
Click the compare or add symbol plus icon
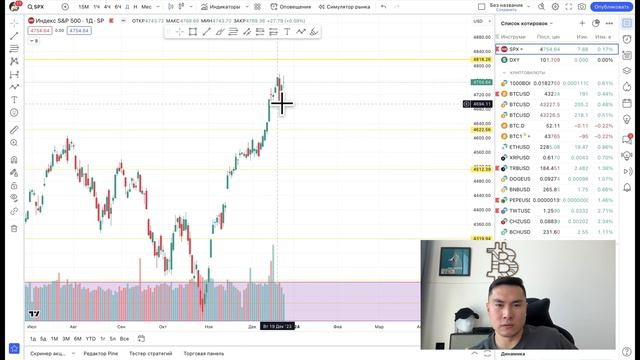point(65,7)
